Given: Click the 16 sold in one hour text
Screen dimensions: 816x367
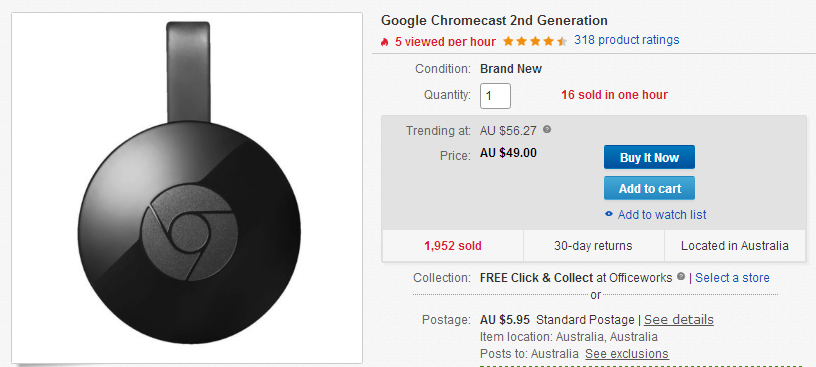Looking at the screenshot, I should (x=614, y=95).
